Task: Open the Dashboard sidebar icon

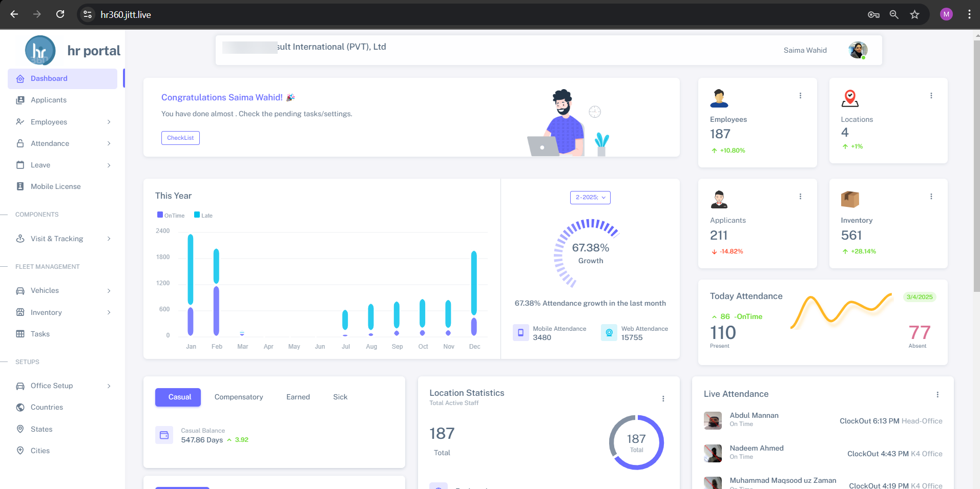Action: coord(20,78)
